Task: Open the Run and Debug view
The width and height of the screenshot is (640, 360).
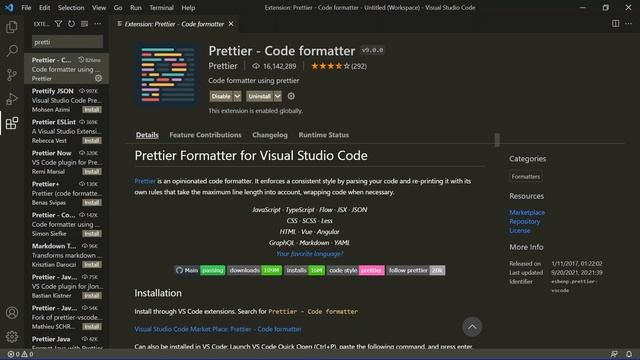Action: pos(12,99)
